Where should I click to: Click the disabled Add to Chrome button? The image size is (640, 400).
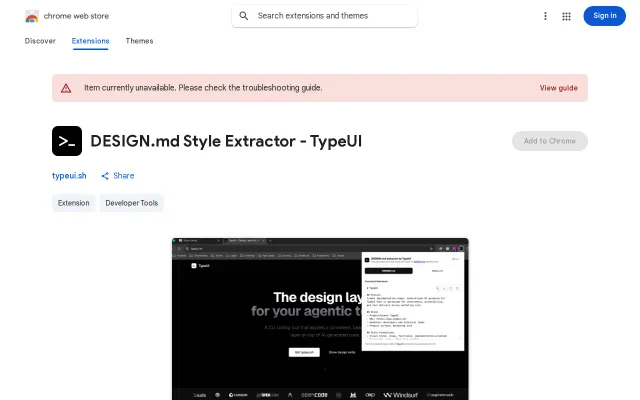click(550, 141)
